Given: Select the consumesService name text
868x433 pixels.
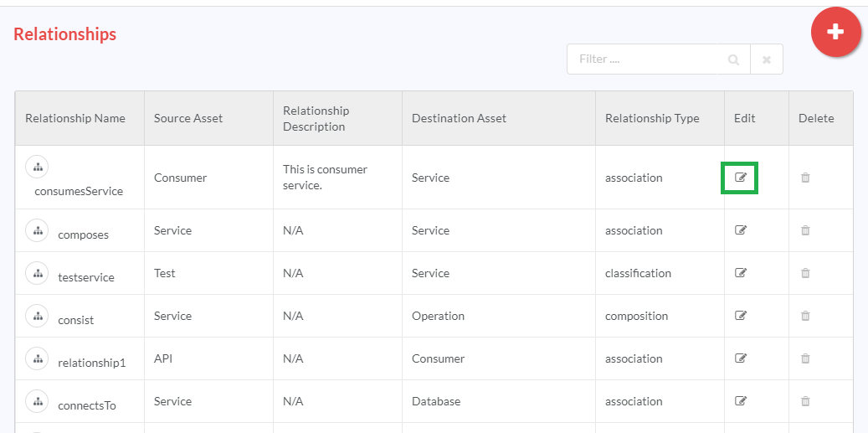Looking at the screenshot, I should [79, 192].
